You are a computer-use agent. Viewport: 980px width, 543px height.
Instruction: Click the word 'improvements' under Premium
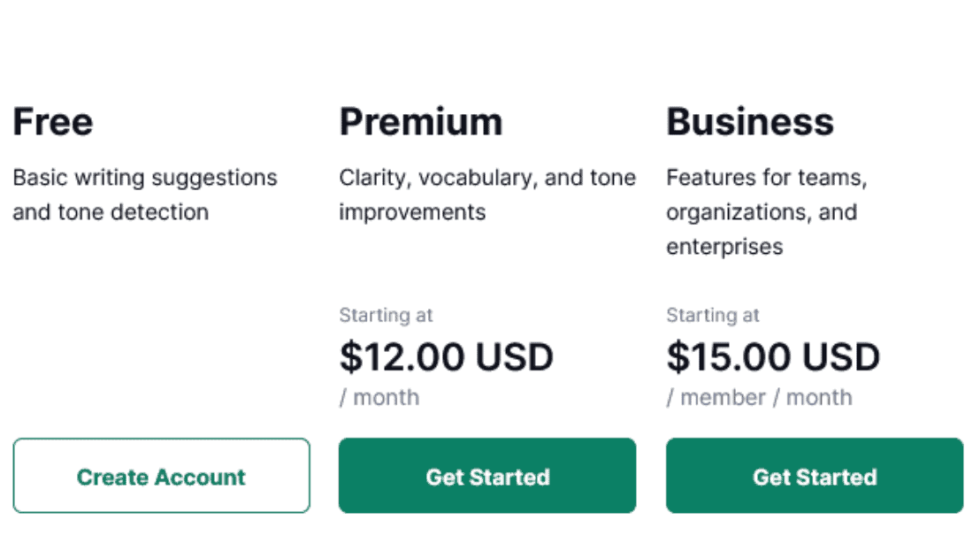[x=412, y=211]
